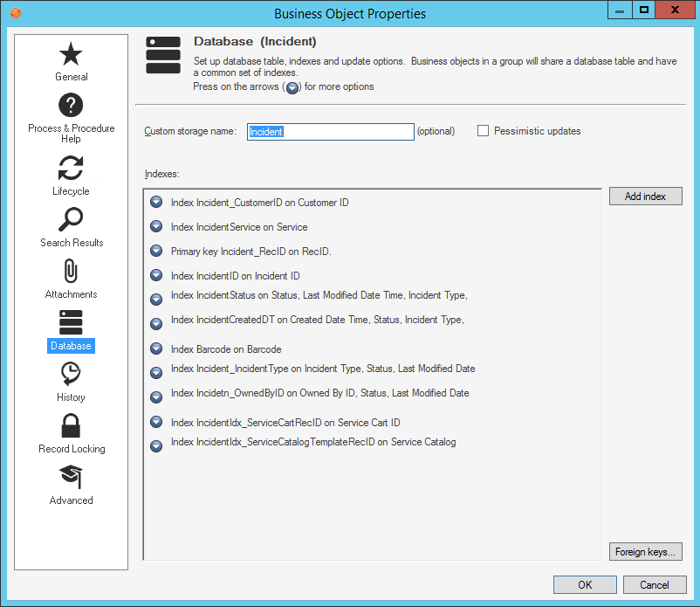Open options for Index Barcode on Barcode
Screen dimensions: 700x607
click(156, 348)
